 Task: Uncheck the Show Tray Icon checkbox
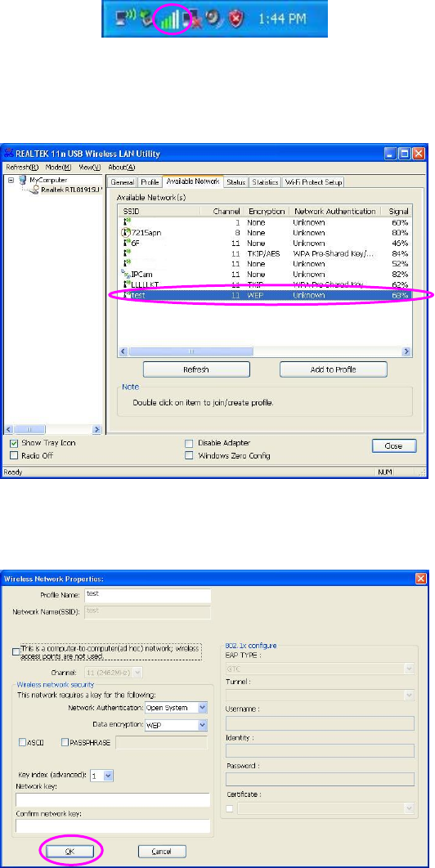point(14,443)
